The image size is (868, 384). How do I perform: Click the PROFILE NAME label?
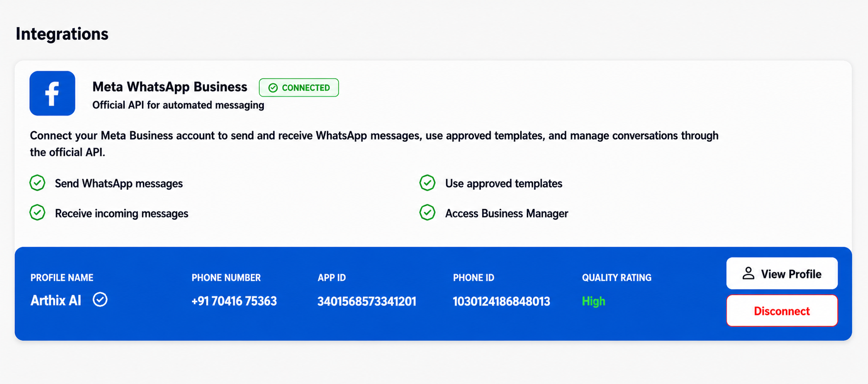click(x=62, y=278)
